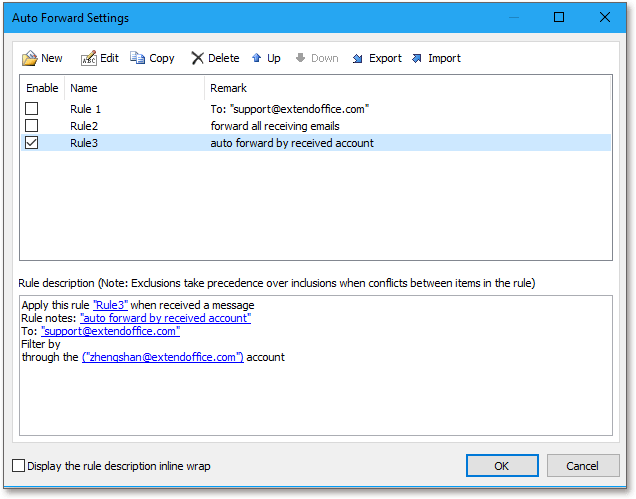Click remark 'To: "support@extendoffice.com"' of Rule 1
Screen dimensions: 636x499
(x=290, y=109)
